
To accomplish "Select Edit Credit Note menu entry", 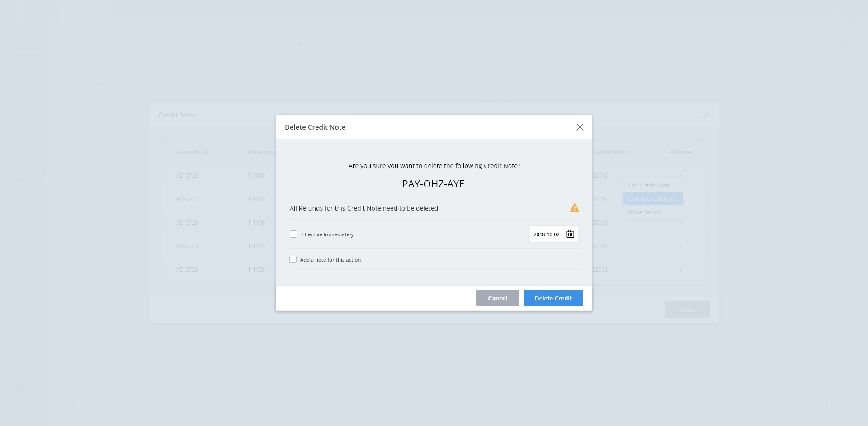I will [648, 185].
